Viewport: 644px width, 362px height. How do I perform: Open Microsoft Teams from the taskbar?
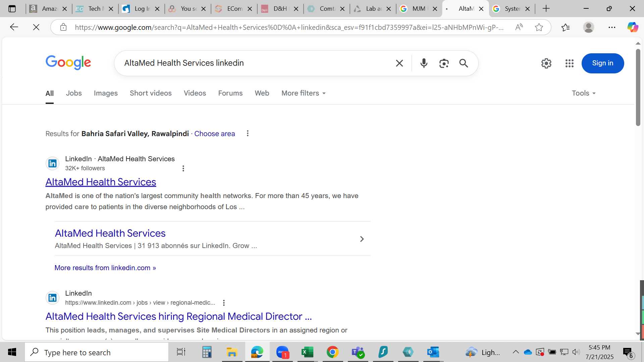(358, 352)
